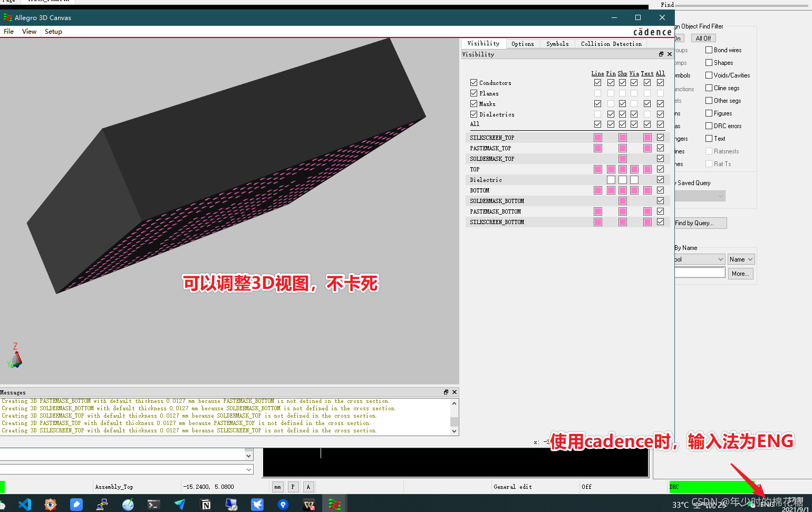Launch Notion from the taskbar

pos(206,505)
